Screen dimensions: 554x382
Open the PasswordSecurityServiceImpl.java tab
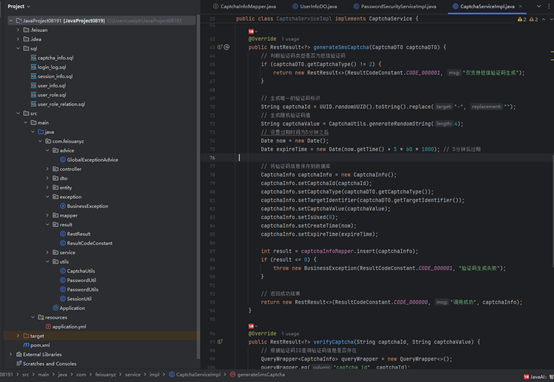395,6
